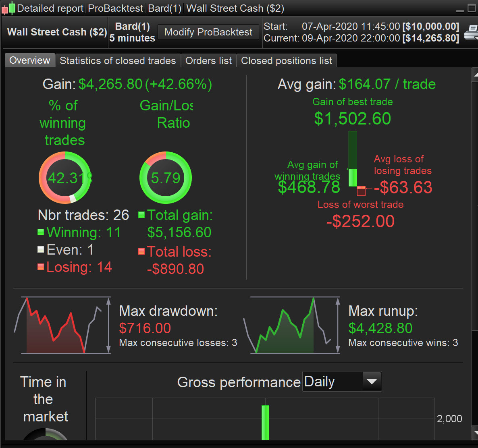Click the Max drawdown chart thumbnail
Image resolution: width=478 pixels, height=448 pixels.
coord(62,326)
